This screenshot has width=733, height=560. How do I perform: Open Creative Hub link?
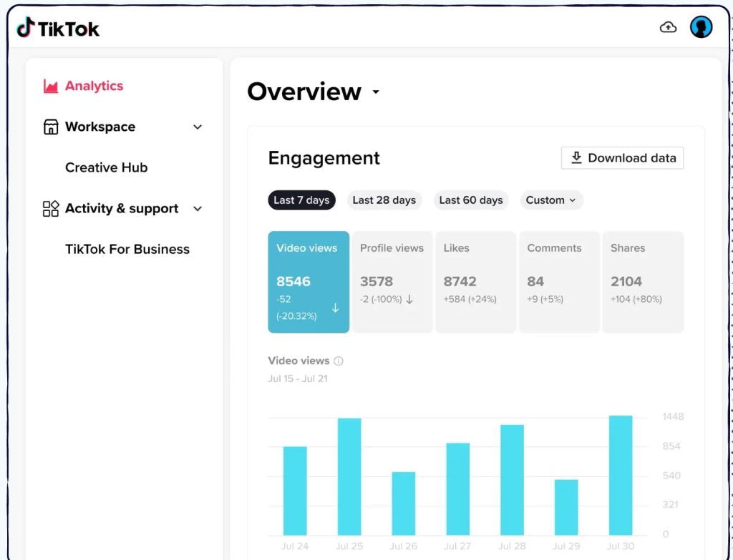point(106,167)
